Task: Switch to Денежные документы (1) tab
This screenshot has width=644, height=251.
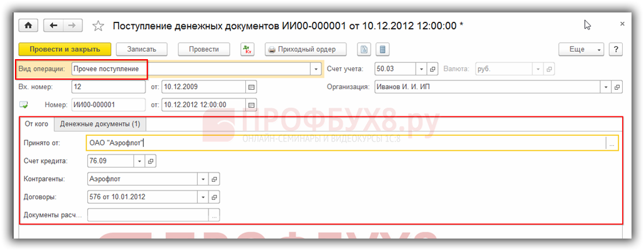Action: pyautogui.click(x=100, y=124)
